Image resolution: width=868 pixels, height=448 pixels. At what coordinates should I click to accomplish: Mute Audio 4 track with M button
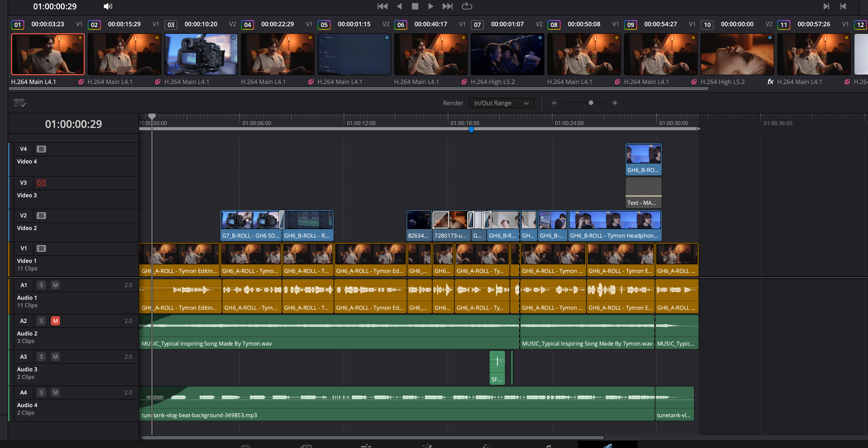click(x=55, y=392)
